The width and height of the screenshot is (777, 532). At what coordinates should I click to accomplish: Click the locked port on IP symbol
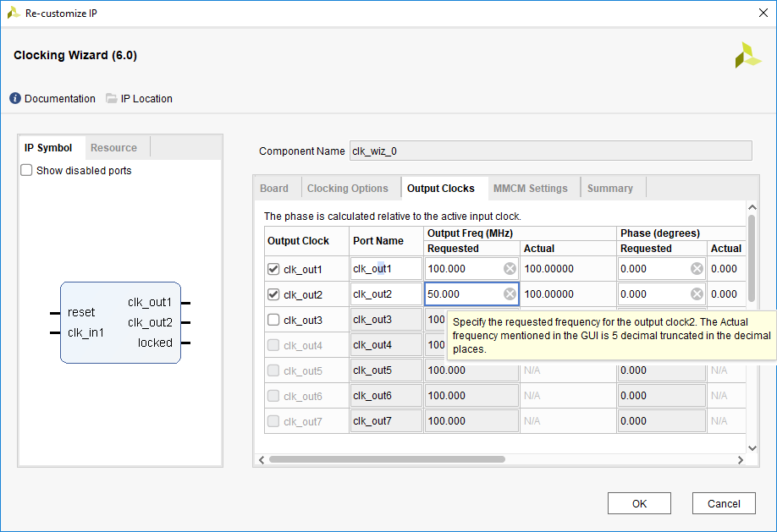click(155, 343)
